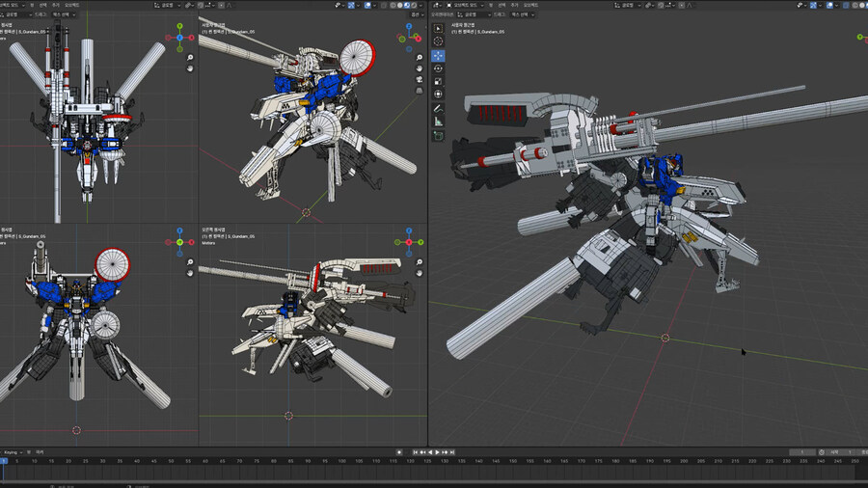Toggle X-ray in left viewport header
868x488 pixels.
[384, 5]
